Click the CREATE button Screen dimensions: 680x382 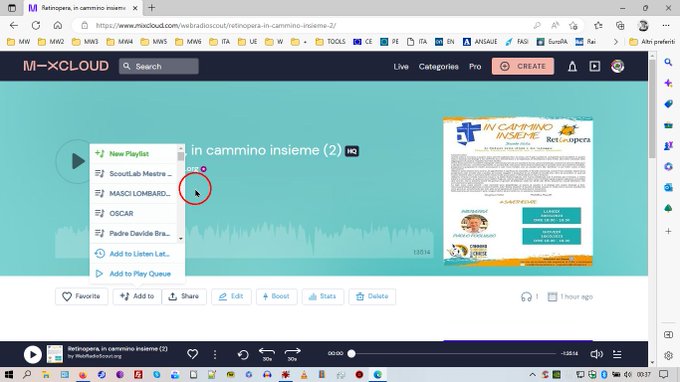click(523, 66)
